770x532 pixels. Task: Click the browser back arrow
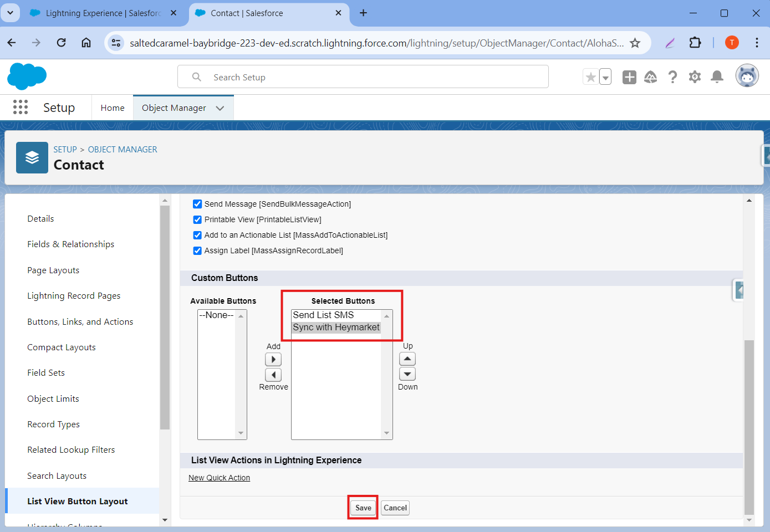coord(12,43)
